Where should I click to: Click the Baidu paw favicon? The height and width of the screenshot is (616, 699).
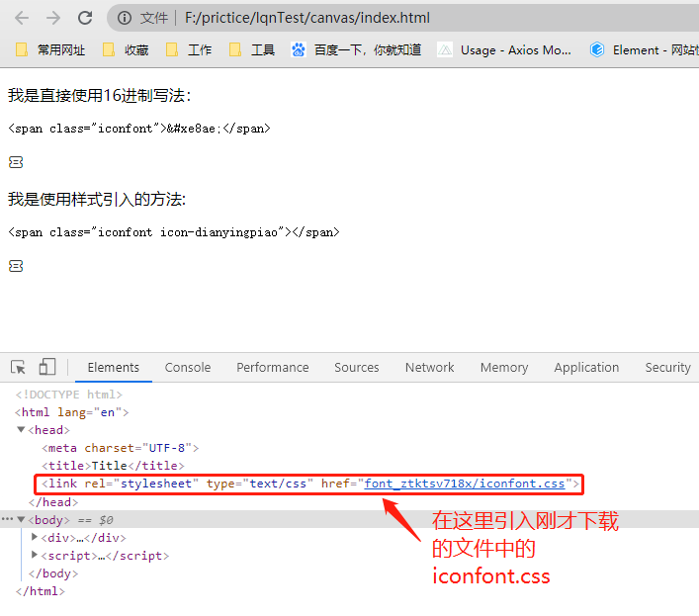tap(299, 49)
